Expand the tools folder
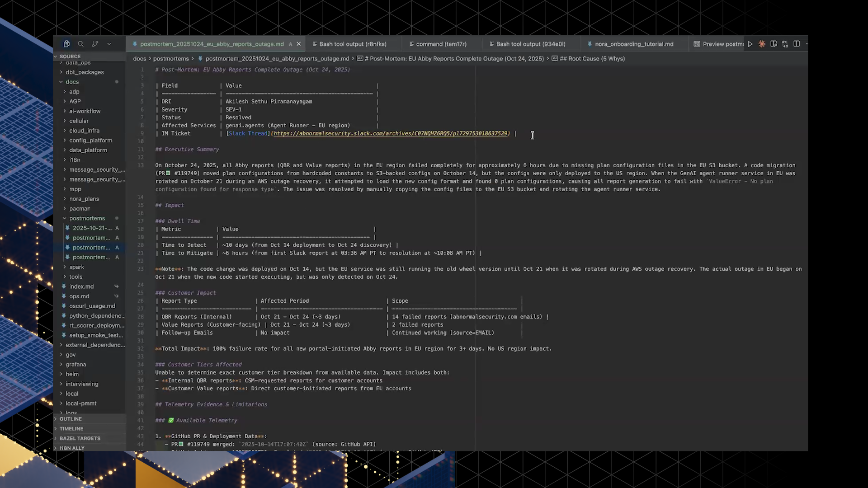Viewport: 868px width, 488px height. point(75,277)
